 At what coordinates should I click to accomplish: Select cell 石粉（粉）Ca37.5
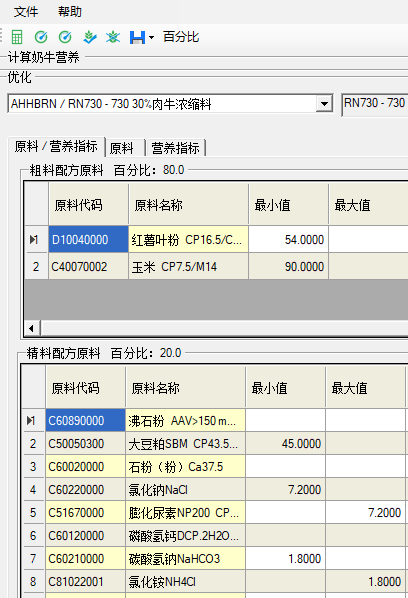[185, 466]
